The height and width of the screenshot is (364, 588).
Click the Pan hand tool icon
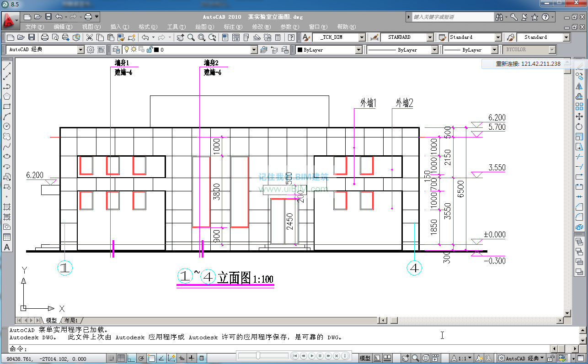pyautogui.click(x=180, y=37)
